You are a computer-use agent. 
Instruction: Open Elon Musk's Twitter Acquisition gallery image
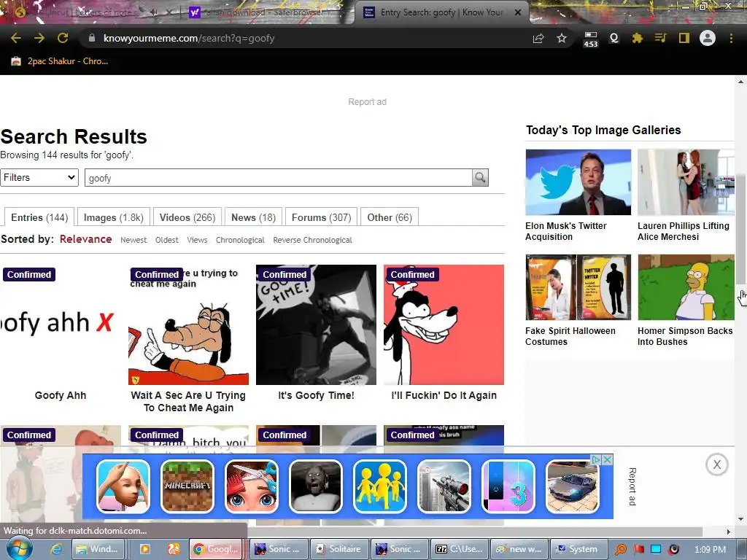coord(578,182)
